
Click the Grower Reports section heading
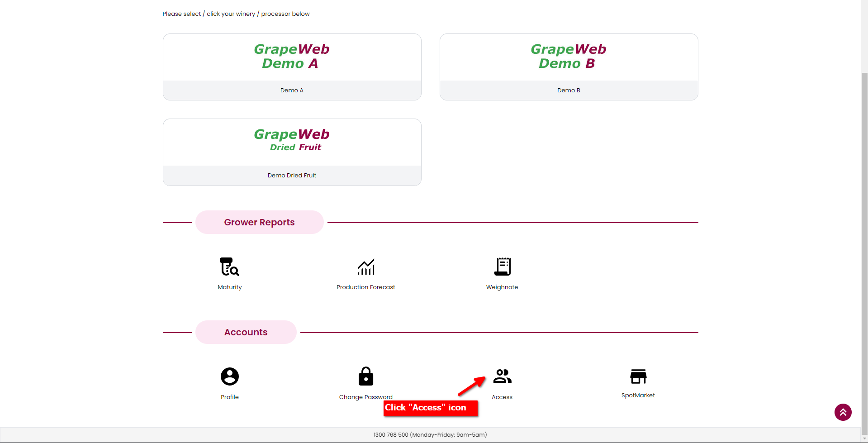pos(259,222)
